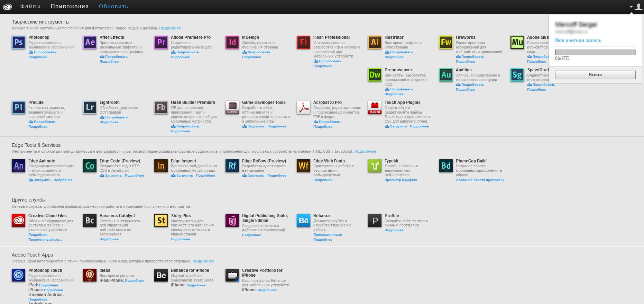
Task: Click the Dreamweaver title text
Action: [x=398, y=70]
